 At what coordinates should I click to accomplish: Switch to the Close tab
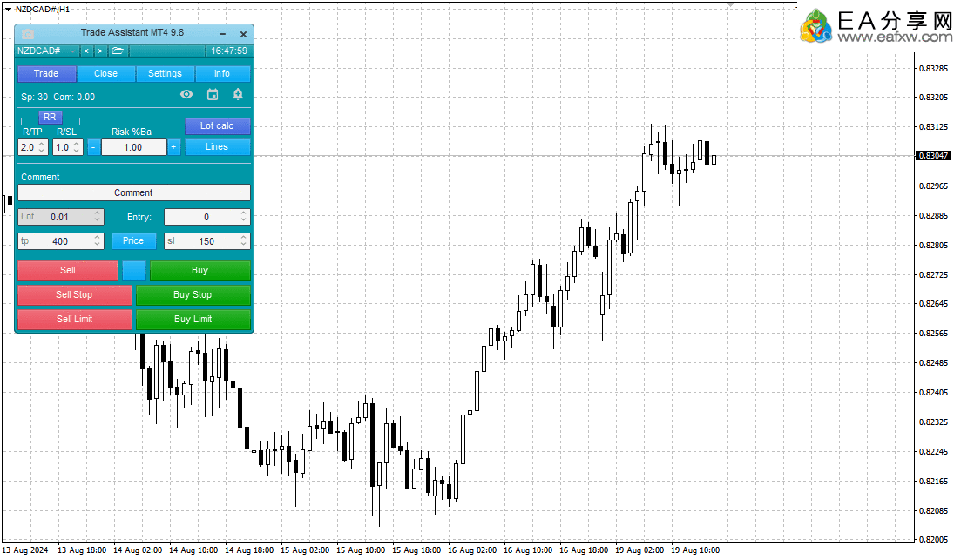[106, 73]
